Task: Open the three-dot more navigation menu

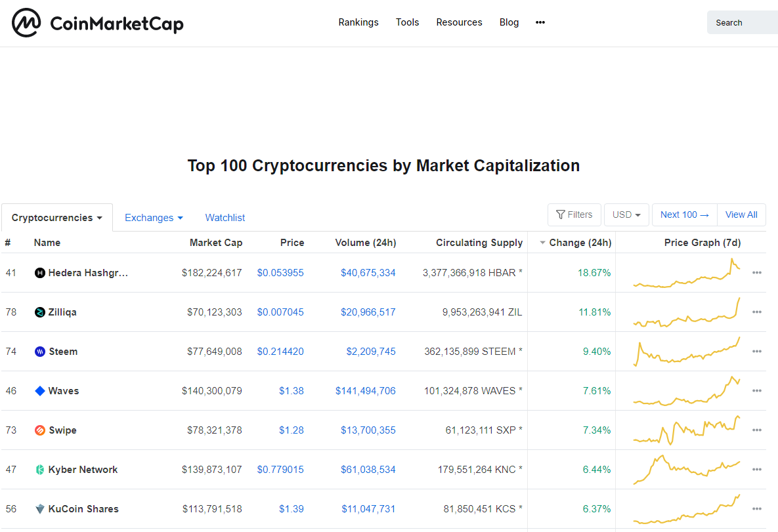Action: (x=540, y=22)
